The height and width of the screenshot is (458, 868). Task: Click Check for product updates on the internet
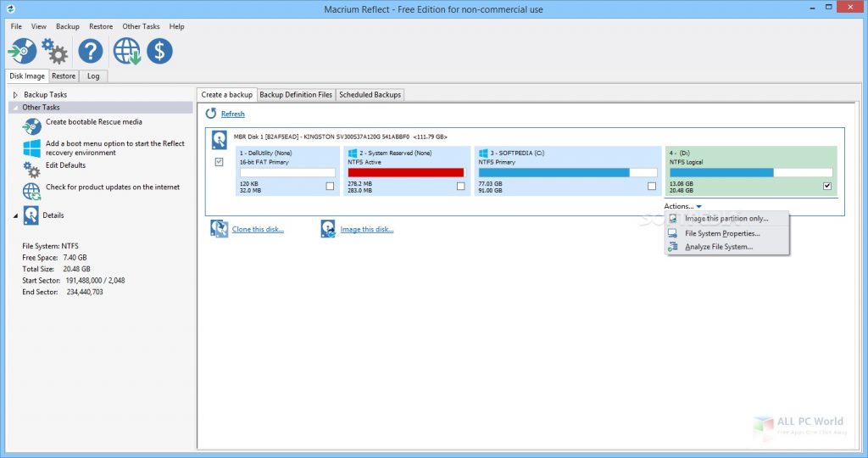(x=113, y=187)
